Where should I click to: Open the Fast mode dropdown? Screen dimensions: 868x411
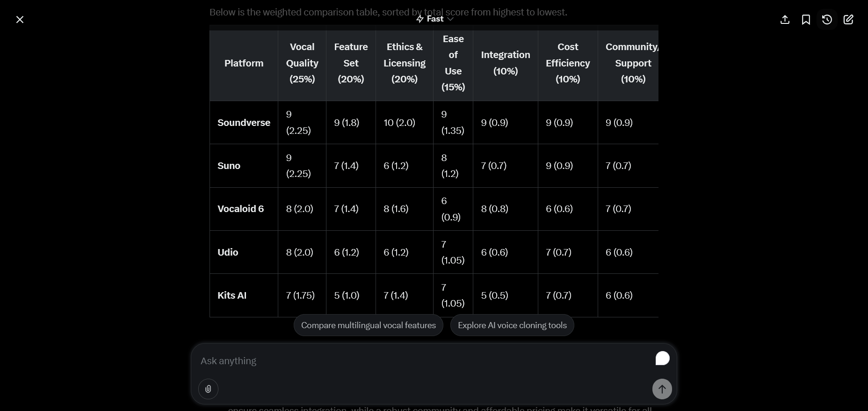(x=435, y=19)
